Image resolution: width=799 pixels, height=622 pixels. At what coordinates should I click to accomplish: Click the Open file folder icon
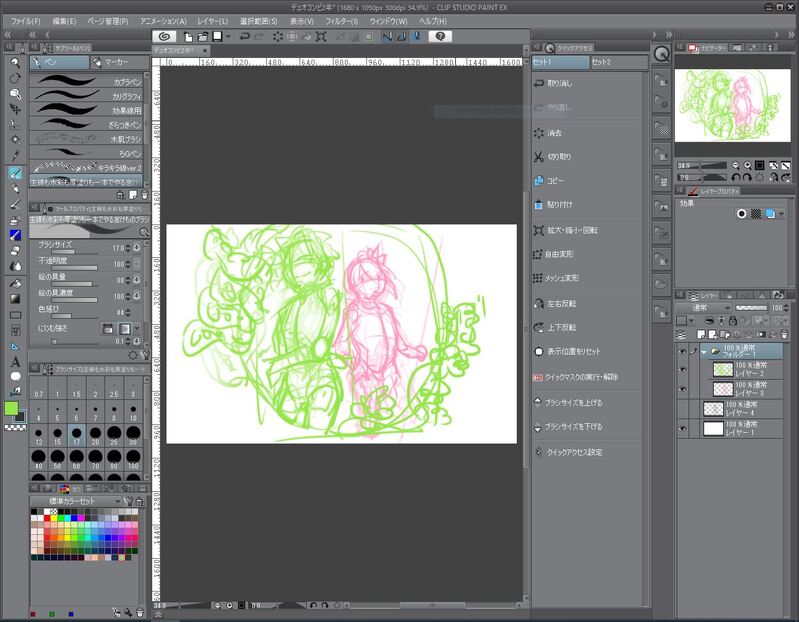tap(202, 37)
